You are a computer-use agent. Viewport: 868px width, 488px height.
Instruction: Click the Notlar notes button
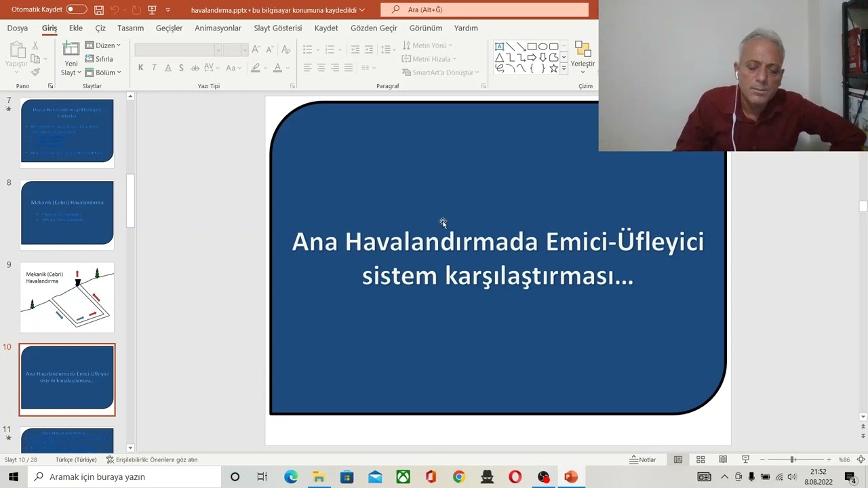[x=643, y=460]
